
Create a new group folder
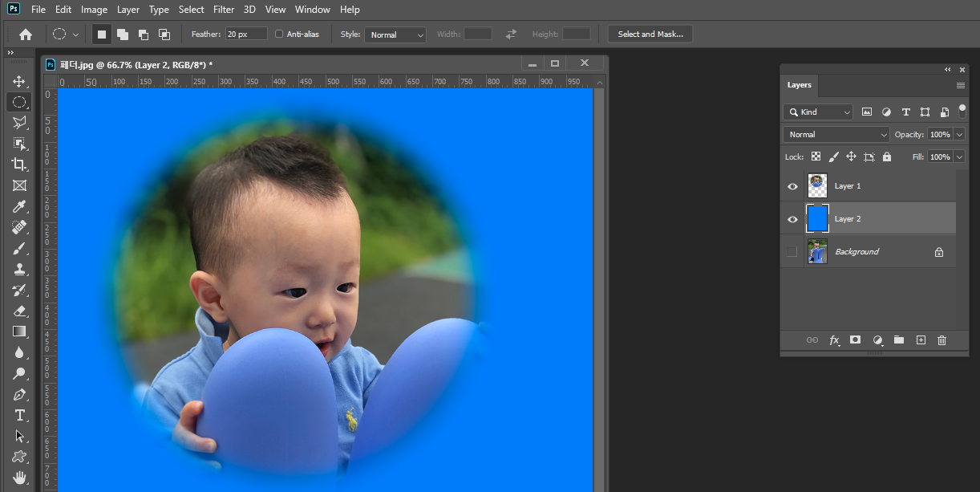coord(899,340)
